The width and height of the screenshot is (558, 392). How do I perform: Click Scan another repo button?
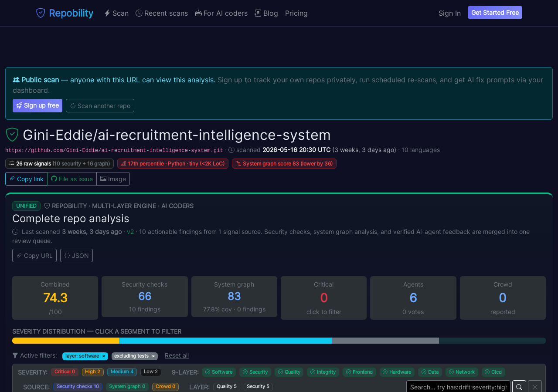(x=100, y=105)
